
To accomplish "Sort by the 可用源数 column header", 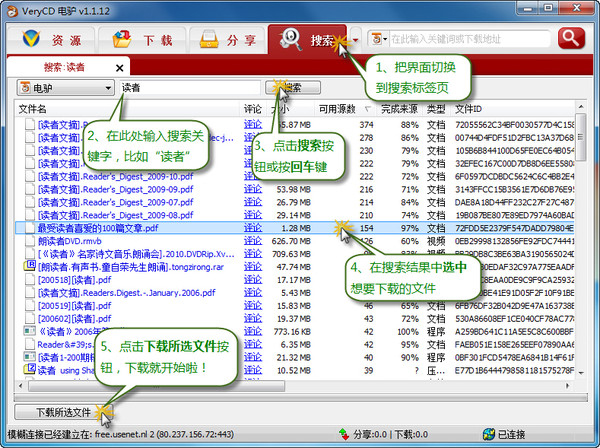I will tap(345, 109).
